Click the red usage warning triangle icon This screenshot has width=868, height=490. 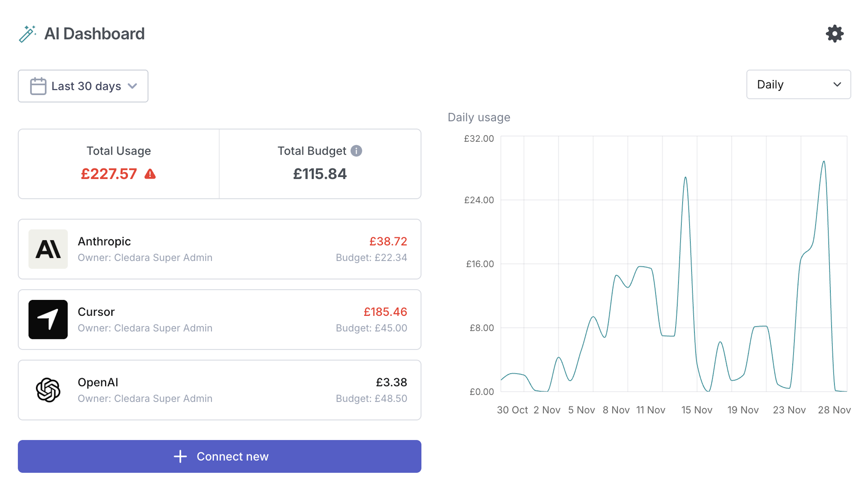[150, 174]
